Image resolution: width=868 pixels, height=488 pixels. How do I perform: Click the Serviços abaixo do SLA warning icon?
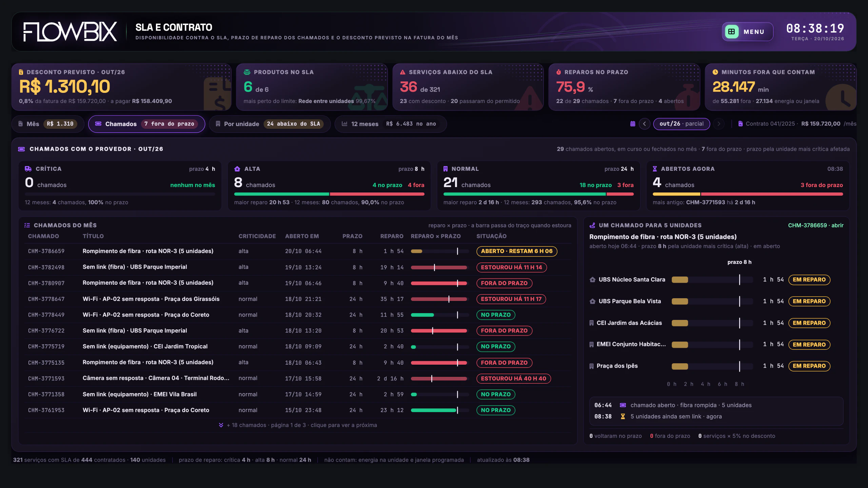coord(402,72)
